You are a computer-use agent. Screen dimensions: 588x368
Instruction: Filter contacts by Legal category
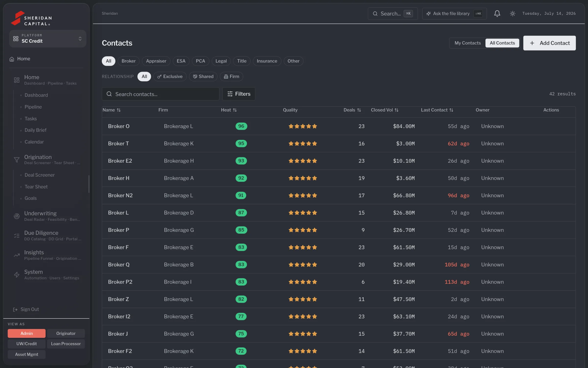click(x=221, y=61)
